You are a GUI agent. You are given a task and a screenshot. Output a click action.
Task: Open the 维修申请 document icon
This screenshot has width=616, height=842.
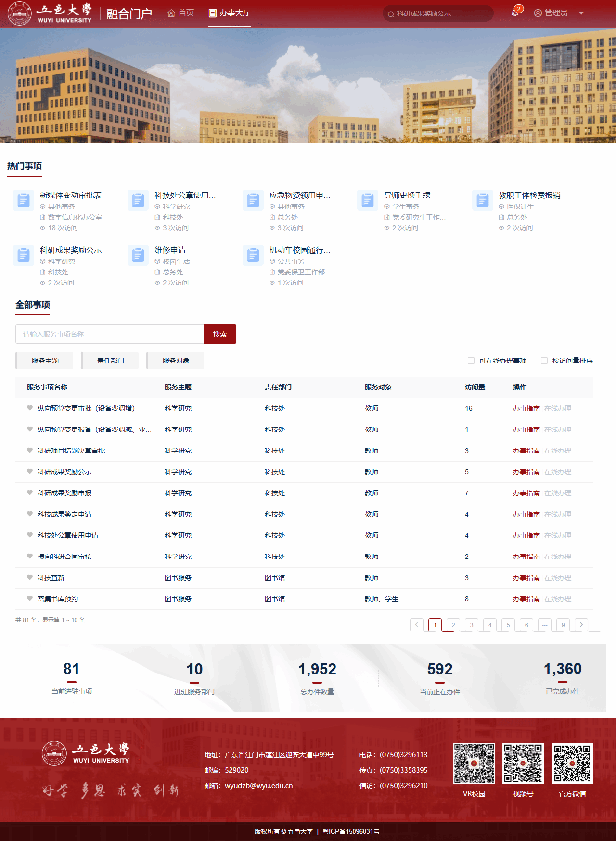[138, 255]
